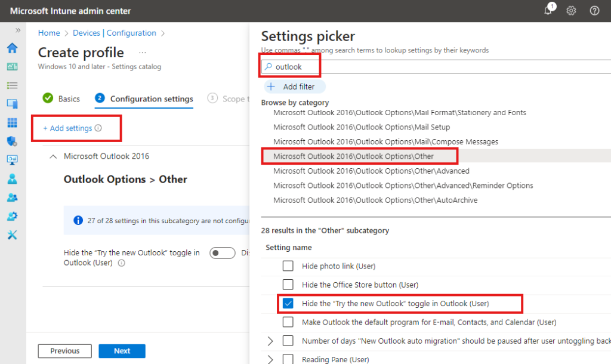Screen dimensions: 611x364
Task: Collapse the Microsoft Outlook 2016 section
Action: coord(53,156)
